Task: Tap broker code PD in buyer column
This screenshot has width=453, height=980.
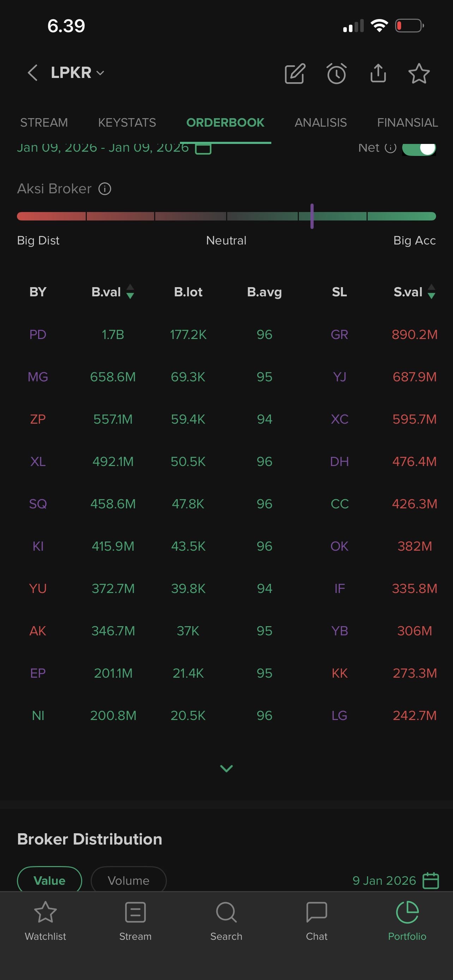Action: 38,335
